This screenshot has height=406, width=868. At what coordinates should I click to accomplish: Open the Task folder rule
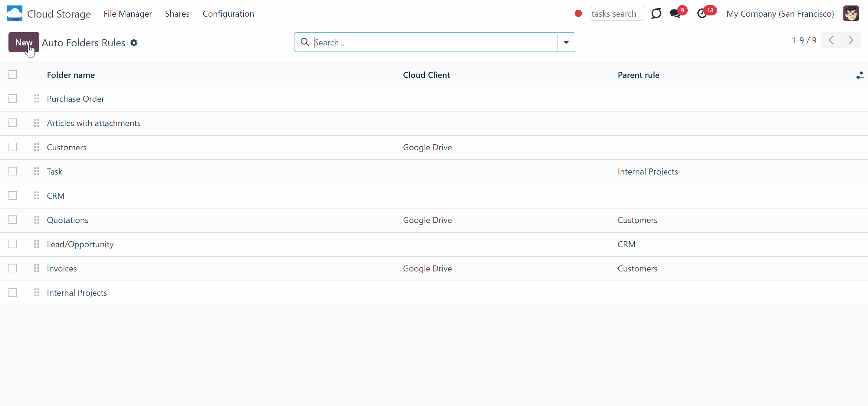coord(54,171)
